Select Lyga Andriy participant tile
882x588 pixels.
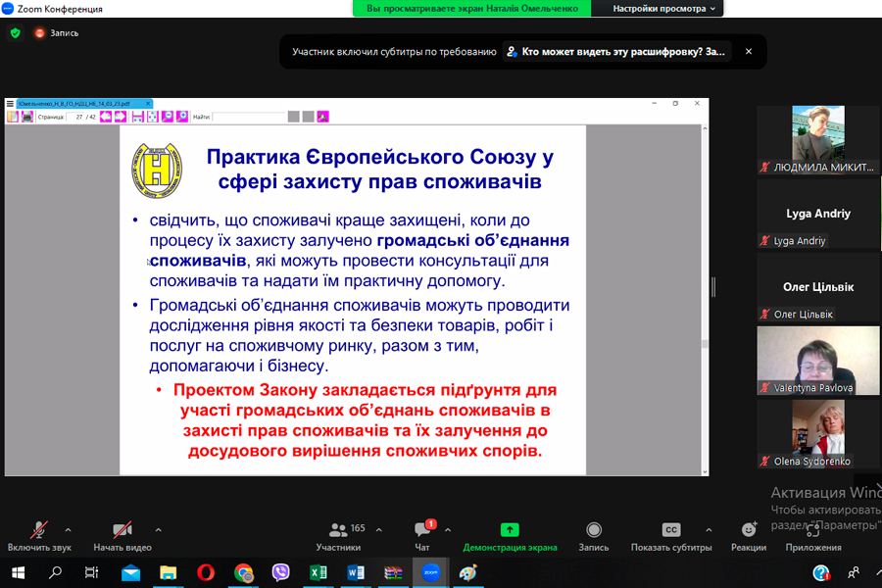818,214
